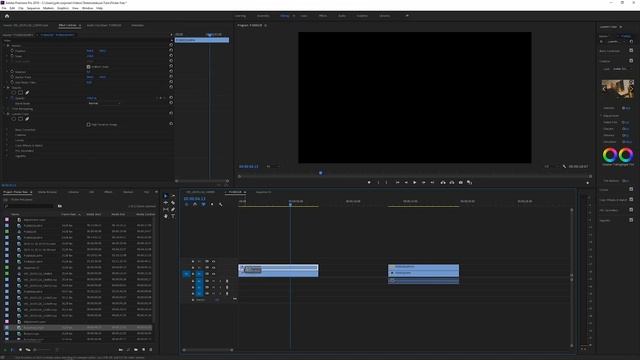This screenshot has width=640, height=360.
Task: Select the Ripple Edit tool
Action: tap(166, 203)
